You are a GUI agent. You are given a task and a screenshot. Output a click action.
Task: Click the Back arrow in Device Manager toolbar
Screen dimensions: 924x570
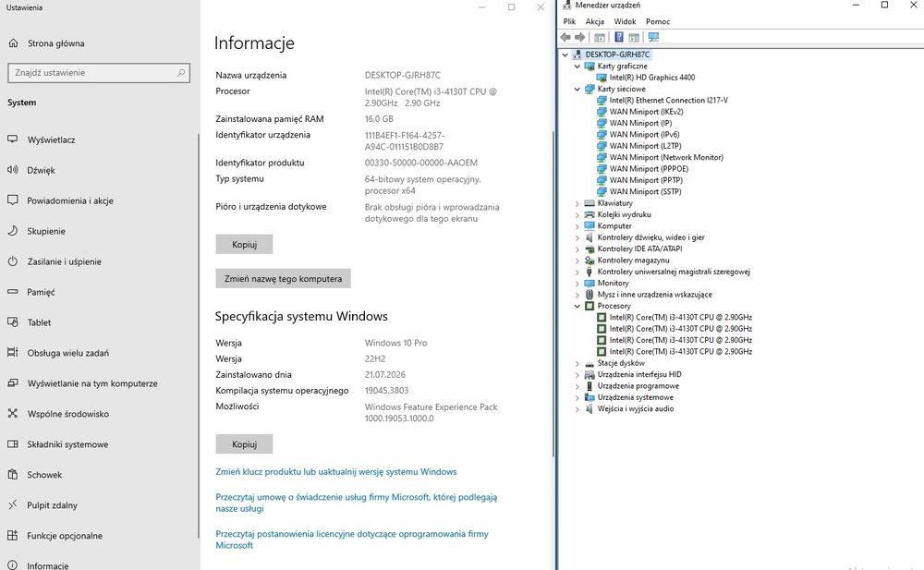565,37
